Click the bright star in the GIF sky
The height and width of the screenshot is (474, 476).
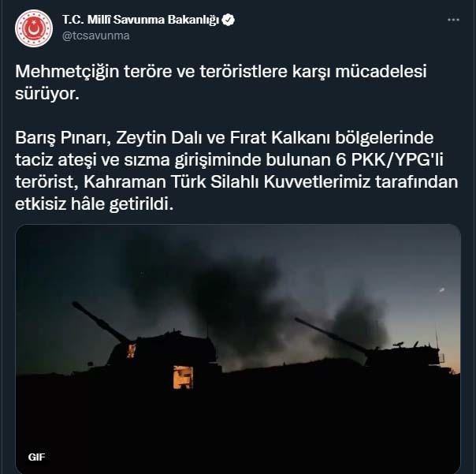pos(442,290)
